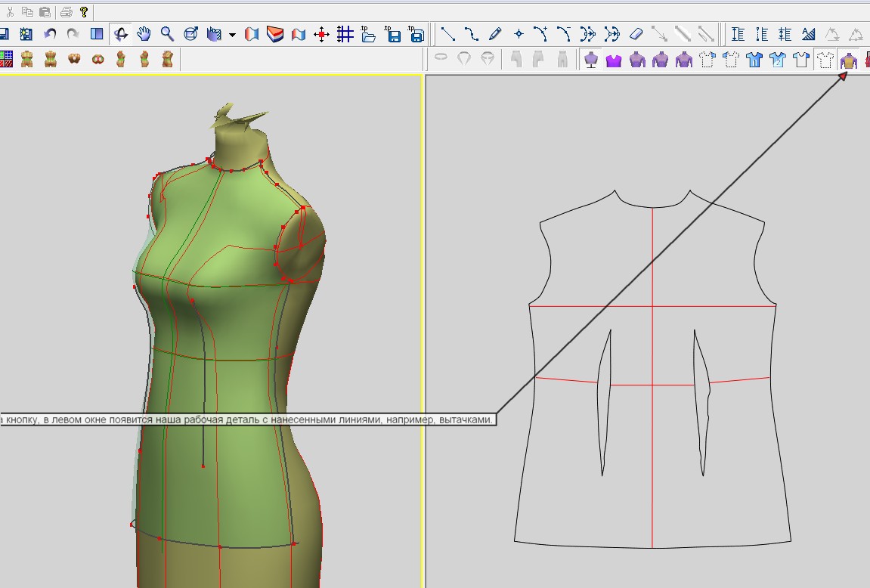Image resolution: width=870 pixels, height=588 pixels.
Task: Choose the curved line drawing tool
Action: click(472, 34)
